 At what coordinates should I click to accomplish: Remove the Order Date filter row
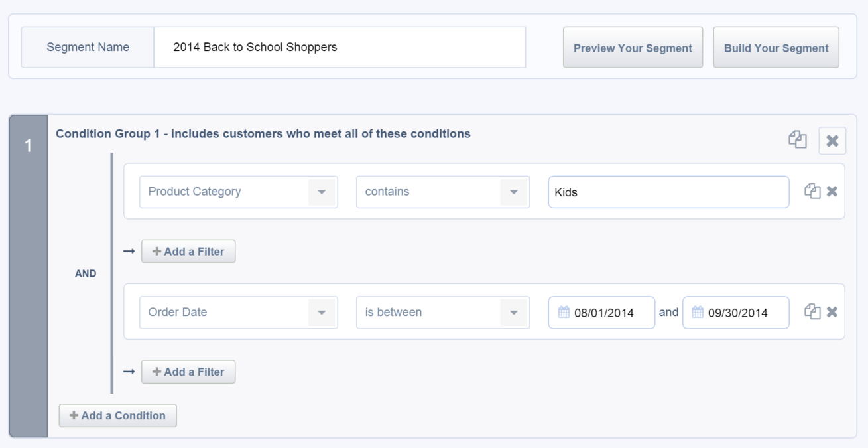tap(832, 311)
